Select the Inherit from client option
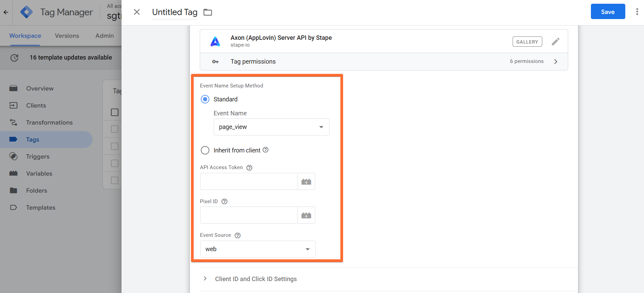644x293 pixels. pyautogui.click(x=205, y=150)
